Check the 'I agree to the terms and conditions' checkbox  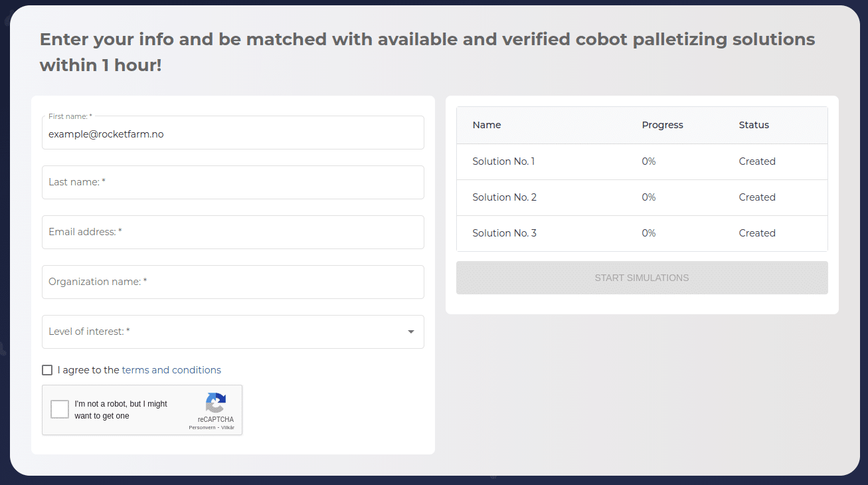tap(47, 370)
